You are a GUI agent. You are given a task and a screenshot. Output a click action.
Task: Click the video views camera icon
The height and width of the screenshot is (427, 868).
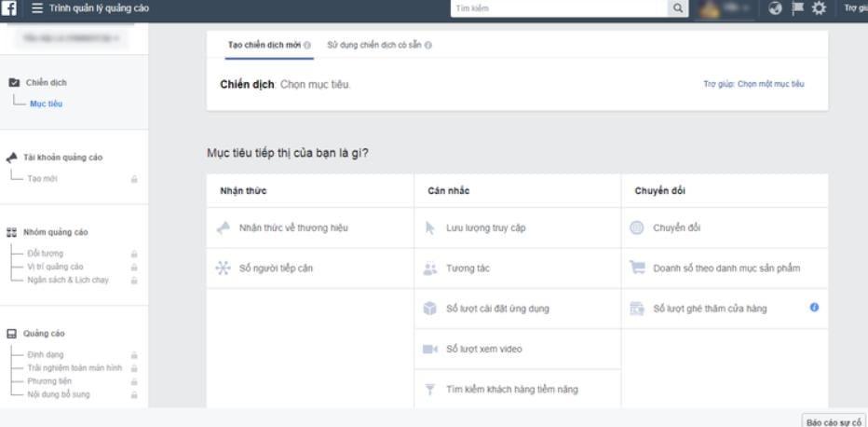pyautogui.click(x=430, y=349)
